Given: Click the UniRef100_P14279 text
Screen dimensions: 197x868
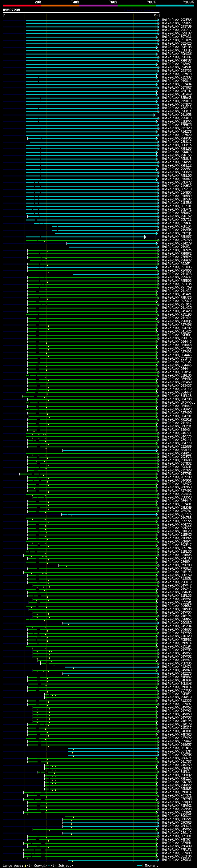Looking at the screenshot, I should coord(176,244).
